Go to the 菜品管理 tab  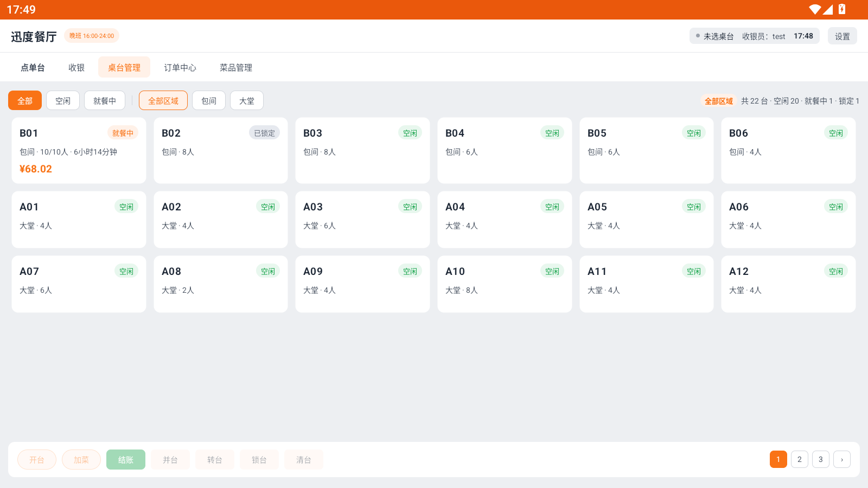236,68
